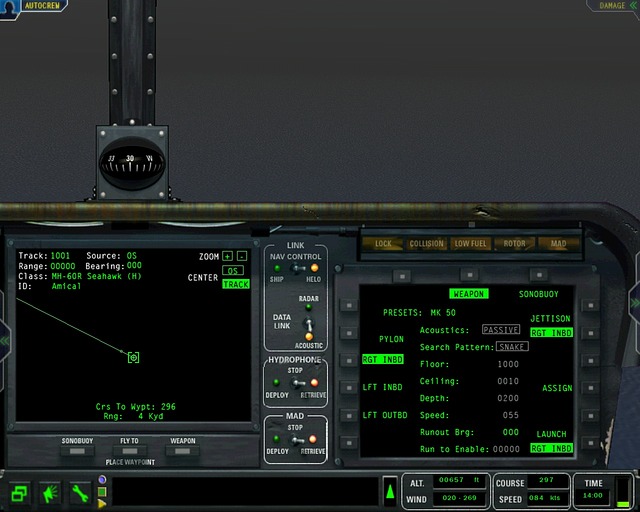640x512 pixels.
Task: Click the green up-arrow message history icon
Action: pos(390,491)
